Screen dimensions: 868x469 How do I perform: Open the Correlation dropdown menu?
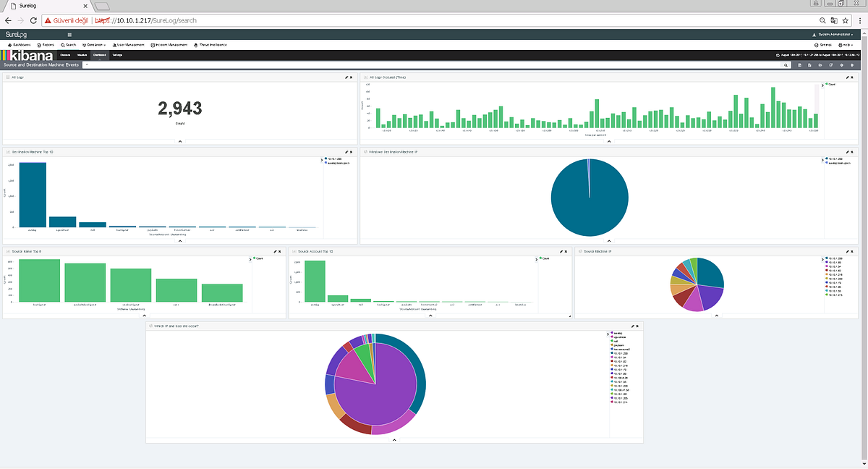pos(94,45)
